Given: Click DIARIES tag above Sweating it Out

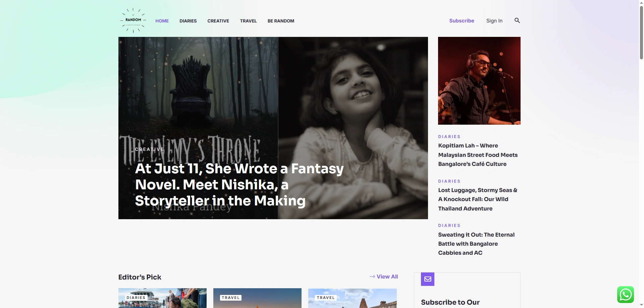Looking at the screenshot, I should (x=449, y=226).
